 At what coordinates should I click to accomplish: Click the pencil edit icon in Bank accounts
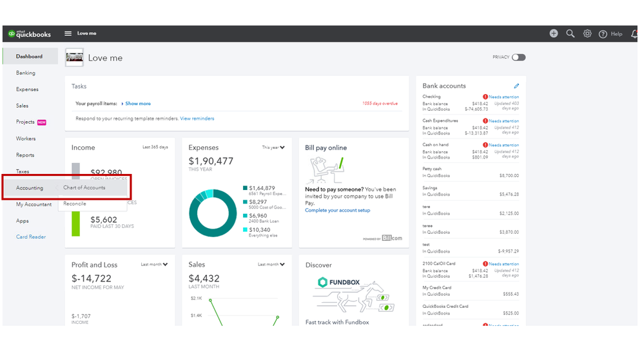pos(516,86)
